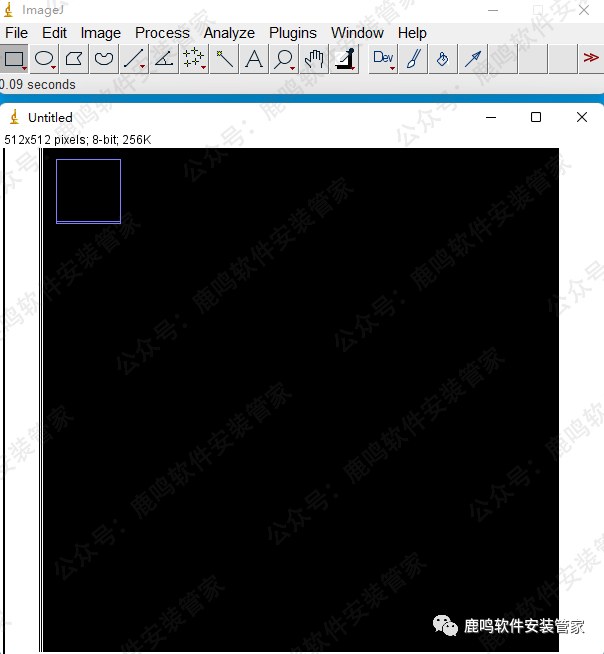Expand more tools double-arrow menu
This screenshot has width=604, height=654.
click(591, 59)
